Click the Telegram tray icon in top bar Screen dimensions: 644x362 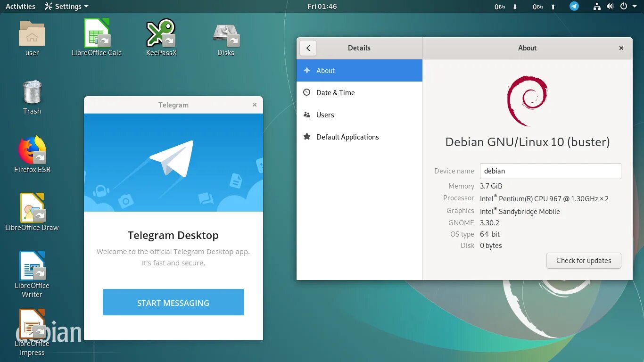pyautogui.click(x=574, y=6)
